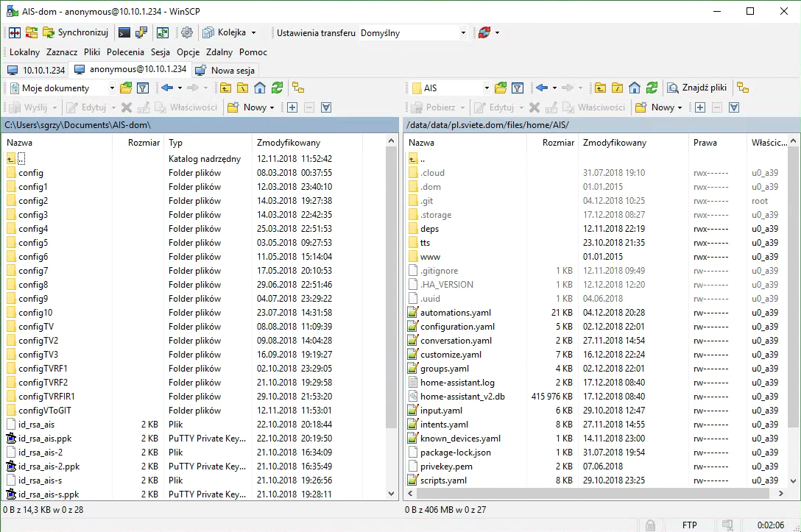The width and height of the screenshot is (801, 532).
Task: Expand the Kolejka queue dropdown arrow
Action: coord(253,33)
